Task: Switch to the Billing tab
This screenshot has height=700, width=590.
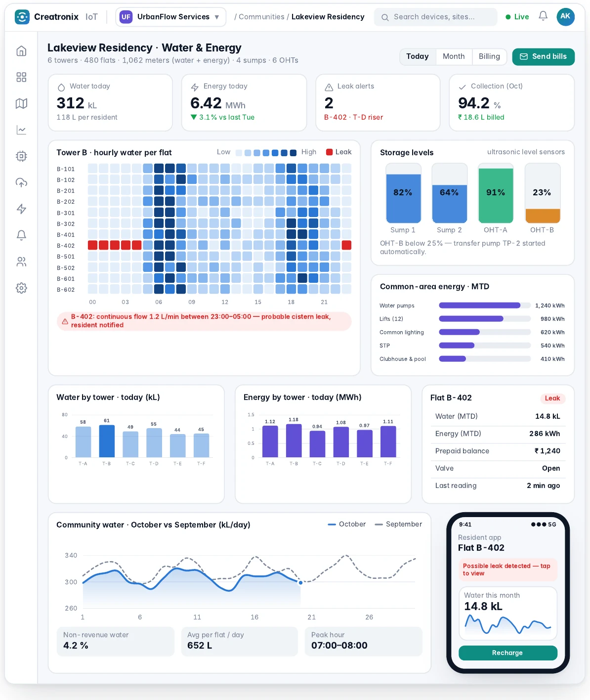Action: 489,57
